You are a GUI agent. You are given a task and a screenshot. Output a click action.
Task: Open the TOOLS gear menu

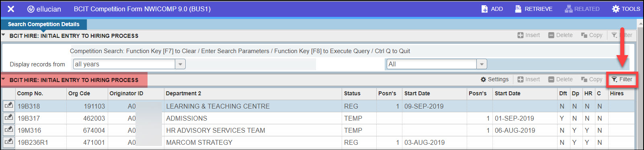pyautogui.click(x=615, y=9)
